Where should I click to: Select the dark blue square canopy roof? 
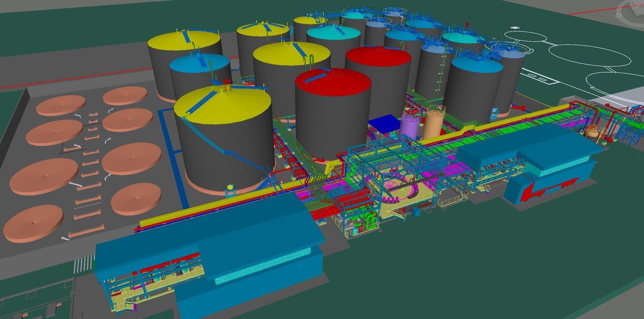point(385,123)
